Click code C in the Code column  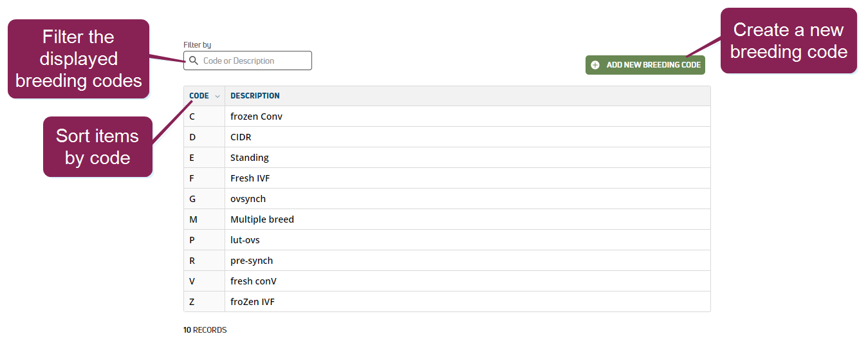click(192, 116)
